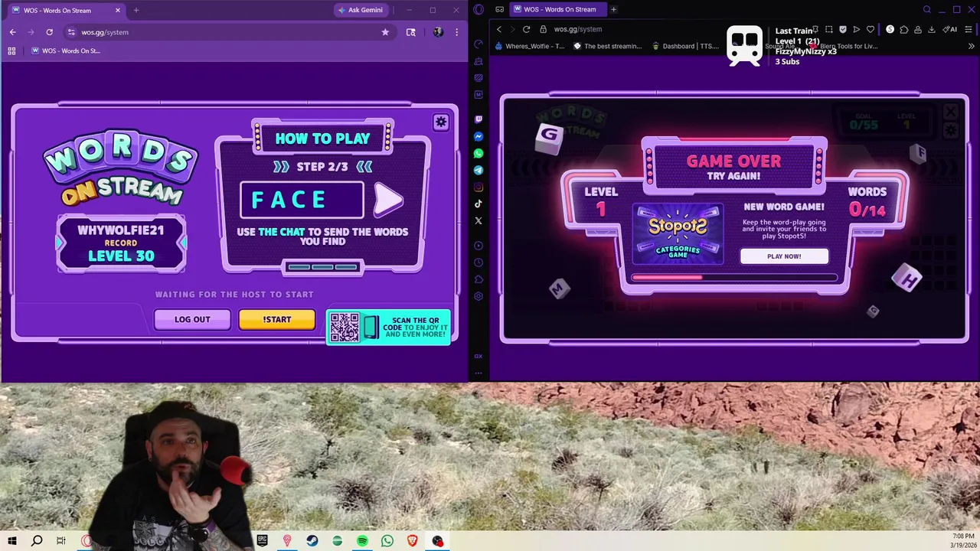Click the tutorial step progress indicator bar

tap(322, 267)
